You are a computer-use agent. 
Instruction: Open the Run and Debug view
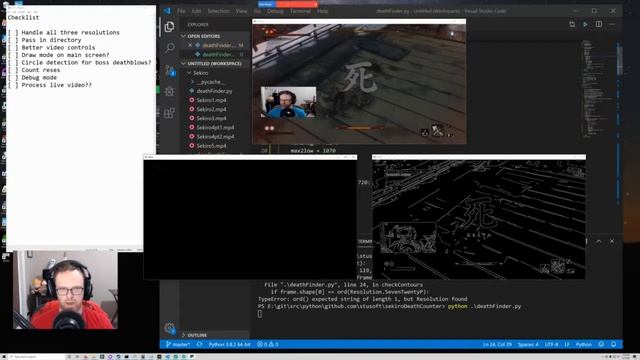click(x=169, y=91)
